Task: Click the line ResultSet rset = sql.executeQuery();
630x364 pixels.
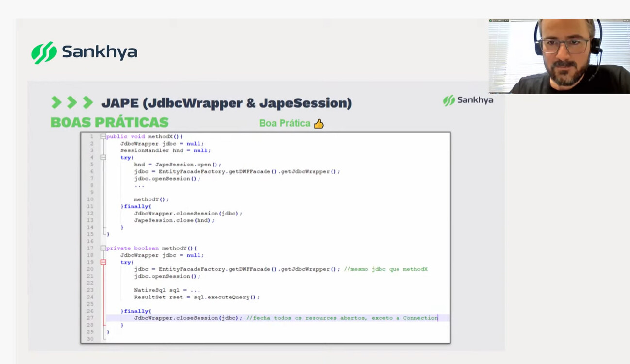Action: [197, 297]
